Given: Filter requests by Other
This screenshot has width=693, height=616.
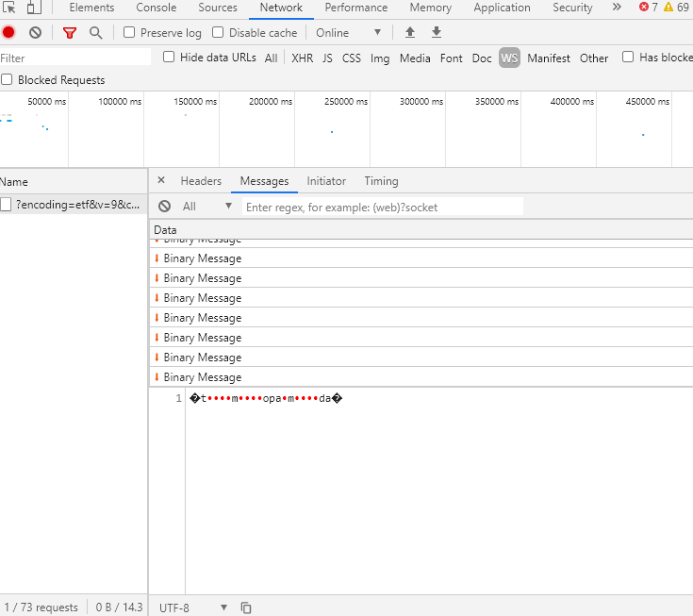Looking at the screenshot, I should tap(594, 58).
